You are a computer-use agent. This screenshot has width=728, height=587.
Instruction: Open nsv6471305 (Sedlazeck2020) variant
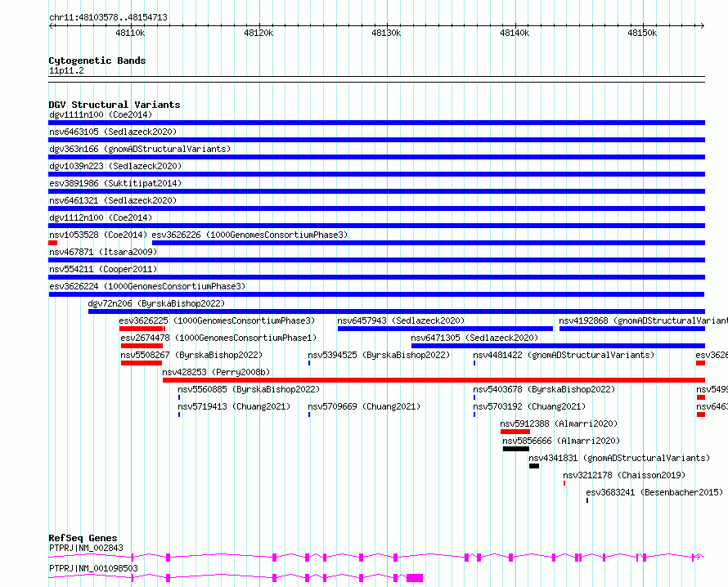474,338
